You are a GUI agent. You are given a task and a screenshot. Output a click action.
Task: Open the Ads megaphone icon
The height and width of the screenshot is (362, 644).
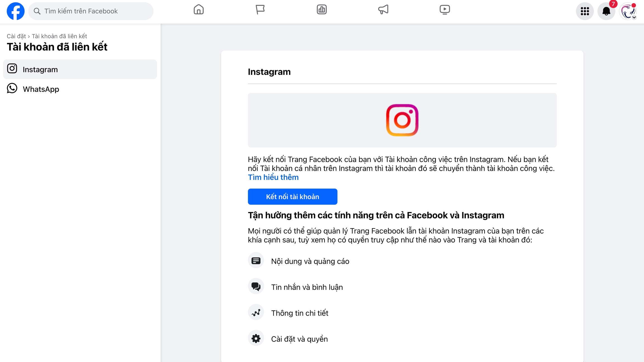click(x=383, y=9)
